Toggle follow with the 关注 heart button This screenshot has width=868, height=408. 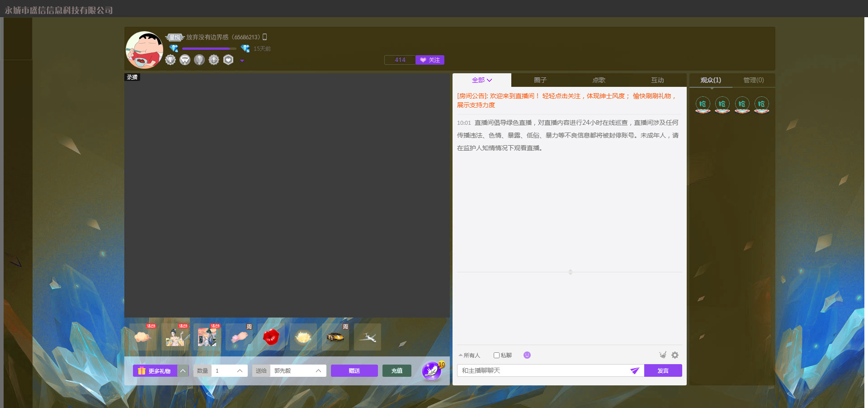[429, 60]
